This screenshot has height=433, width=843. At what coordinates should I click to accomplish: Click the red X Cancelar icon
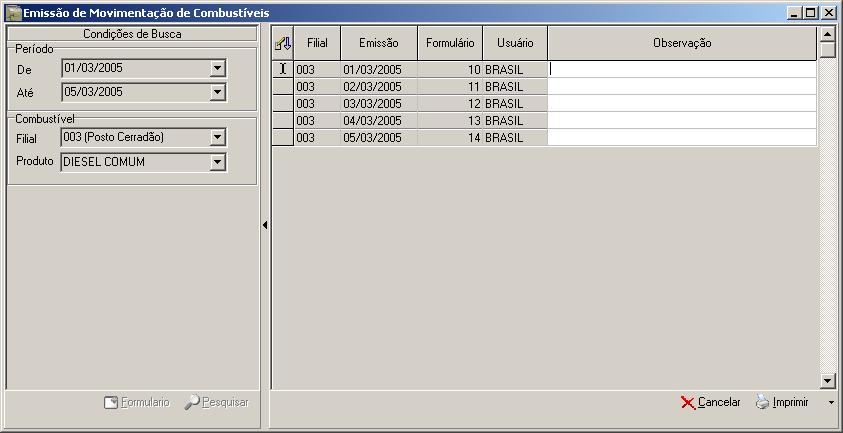pyautogui.click(x=688, y=402)
